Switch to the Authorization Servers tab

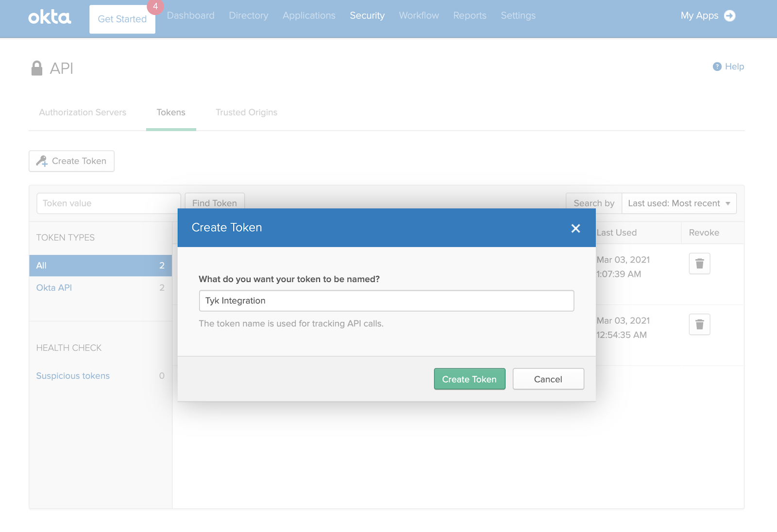(x=83, y=113)
